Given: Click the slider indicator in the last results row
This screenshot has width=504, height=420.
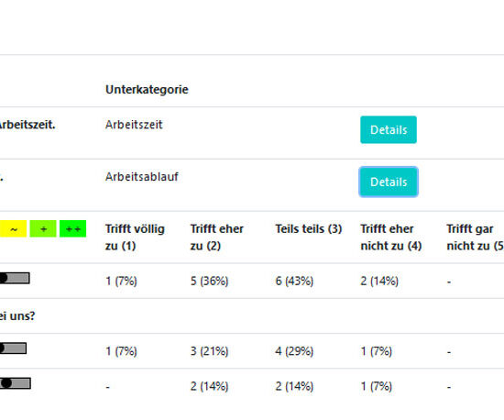Looking at the screenshot, I should pos(15,383).
